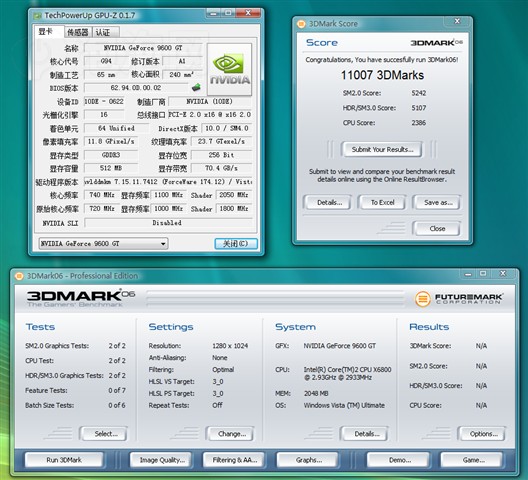
Task: Click the GFX value NVIDIA GeForce 9600 GT in System
Action: point(340,346)
